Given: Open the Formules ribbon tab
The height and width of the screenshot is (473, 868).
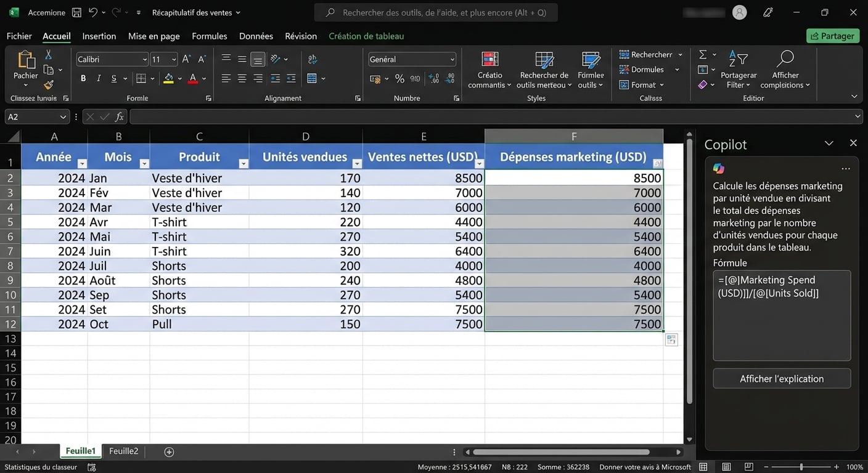Looking at the screenshot, I should (x=209, y=36).
